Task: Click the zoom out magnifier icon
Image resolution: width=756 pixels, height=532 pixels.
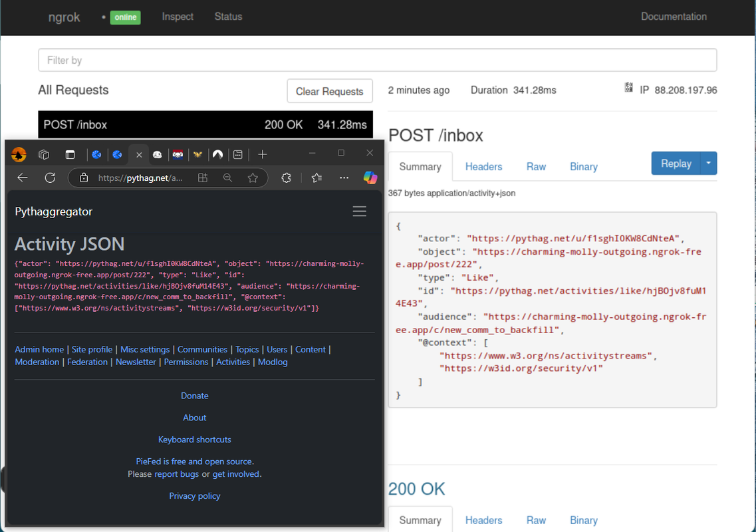Action: (x=227, y=178)
